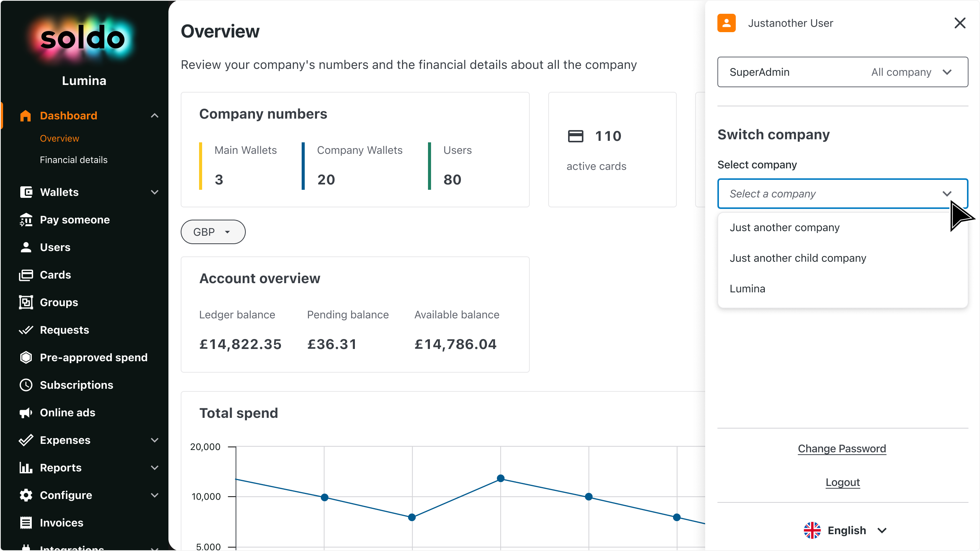Click the Wallets icon in sidebar
980x551 pixels.
(x=26, y=192)
